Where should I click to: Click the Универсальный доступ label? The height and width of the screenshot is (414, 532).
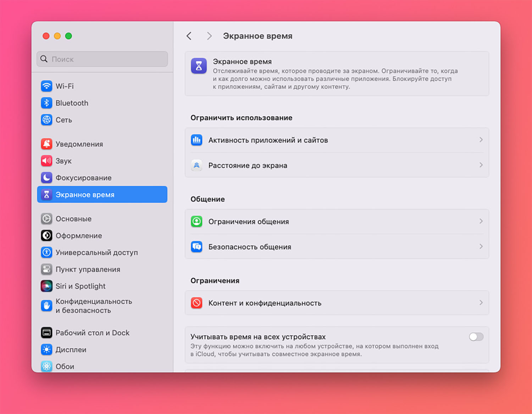(x=97, y=253)
